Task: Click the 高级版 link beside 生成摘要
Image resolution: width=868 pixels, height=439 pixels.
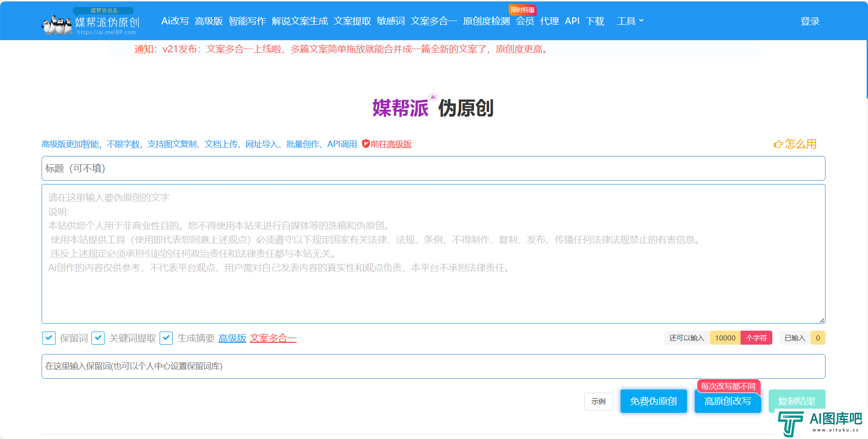Action: tap(232, 338)
